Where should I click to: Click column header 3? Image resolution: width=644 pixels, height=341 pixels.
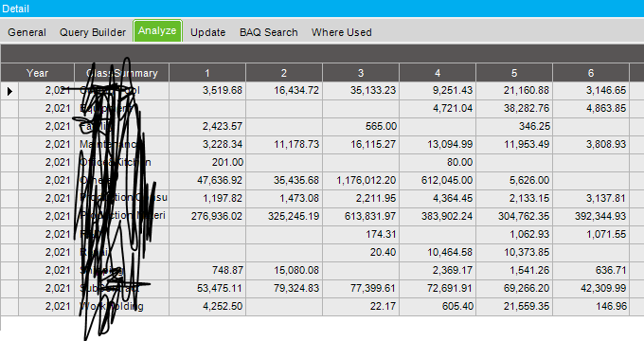click(x=361, y=73)
